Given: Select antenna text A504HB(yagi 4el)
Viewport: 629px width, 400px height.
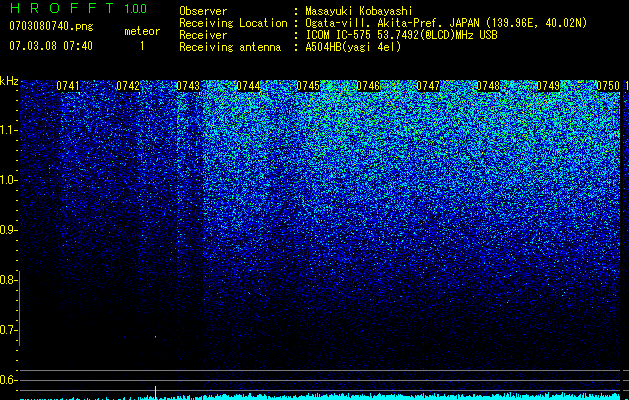Looking at the screenshot, I should click(x=353, y=47).
